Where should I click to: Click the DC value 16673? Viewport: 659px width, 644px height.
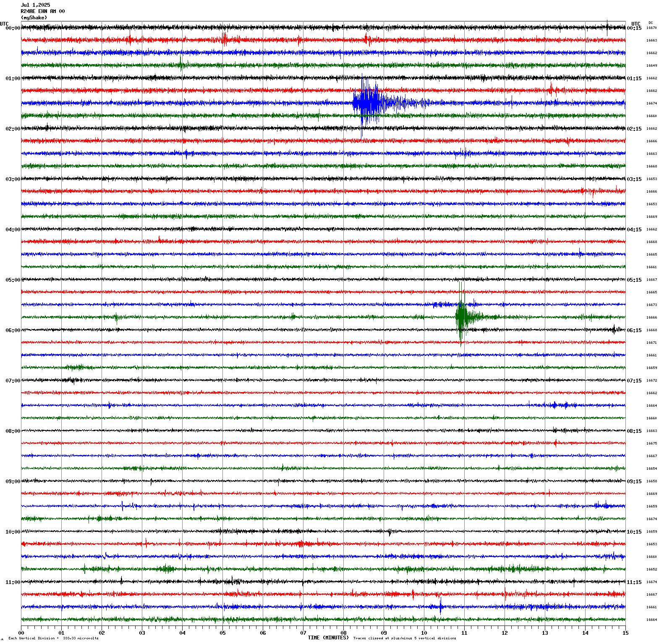[651, 305]
